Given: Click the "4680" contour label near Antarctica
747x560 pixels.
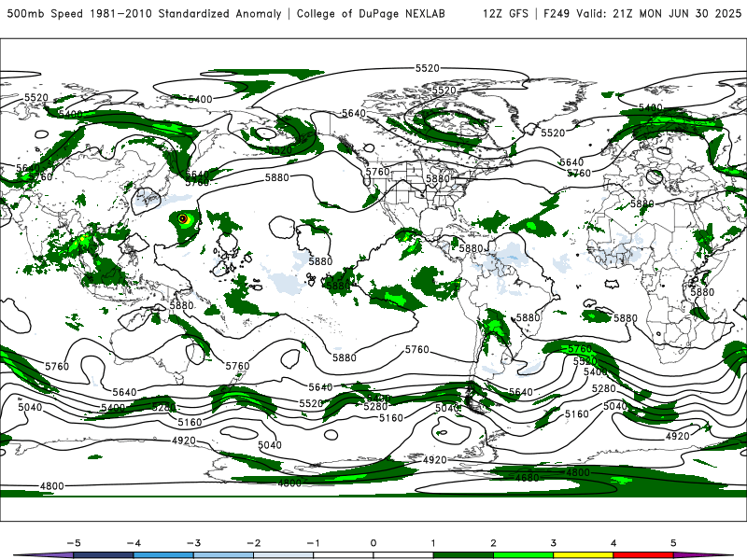Looking at the screenshot, I should click(527, 477).
